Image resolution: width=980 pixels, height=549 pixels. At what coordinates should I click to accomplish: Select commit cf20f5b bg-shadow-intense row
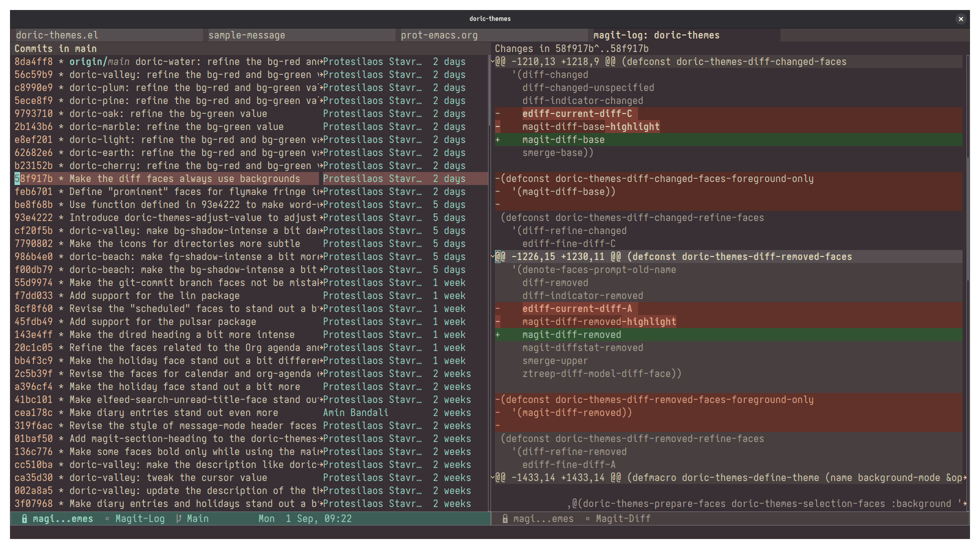click(250, 230)
